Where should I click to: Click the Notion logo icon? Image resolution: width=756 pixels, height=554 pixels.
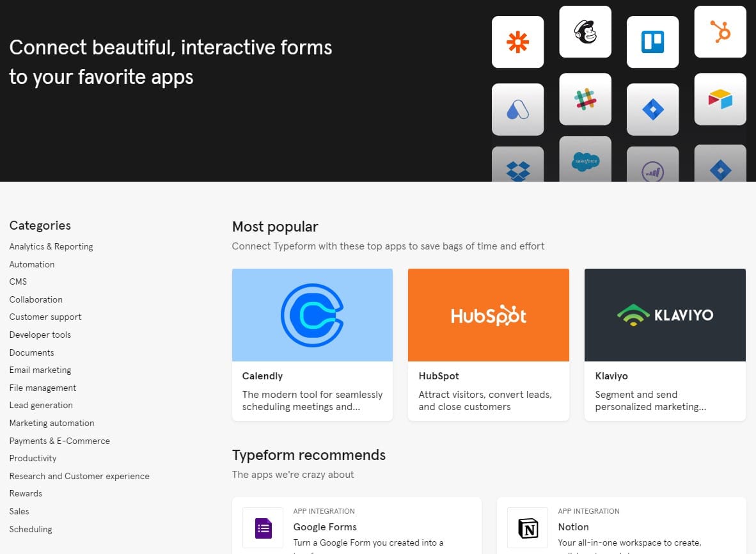(528, 528)
